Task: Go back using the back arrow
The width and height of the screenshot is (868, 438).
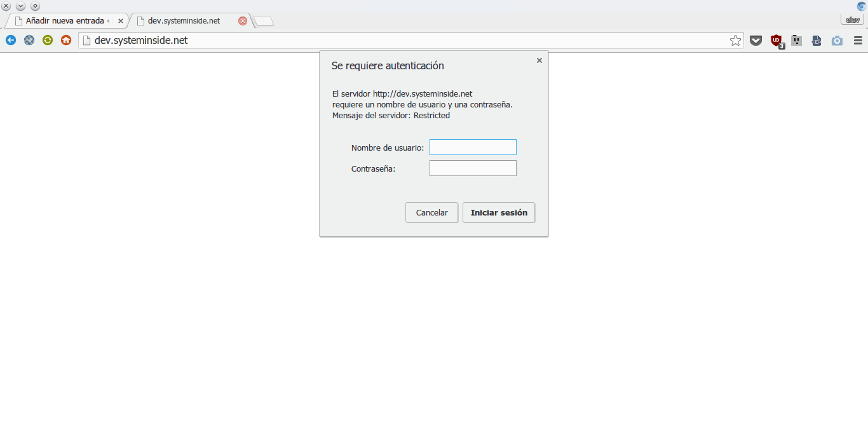Action: coord(10,40)
